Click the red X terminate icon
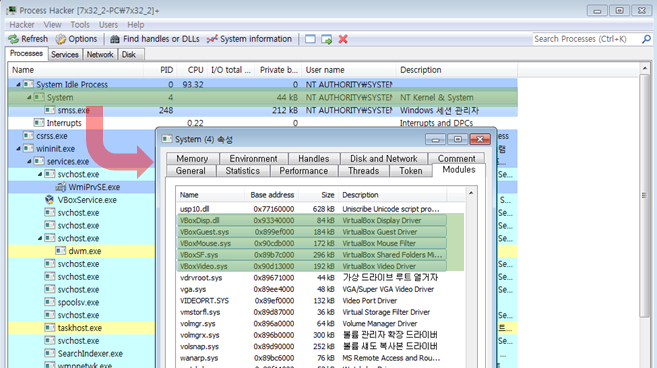This screenshot has height=368, width=657. pyautogui.click(x=343, y=39)
